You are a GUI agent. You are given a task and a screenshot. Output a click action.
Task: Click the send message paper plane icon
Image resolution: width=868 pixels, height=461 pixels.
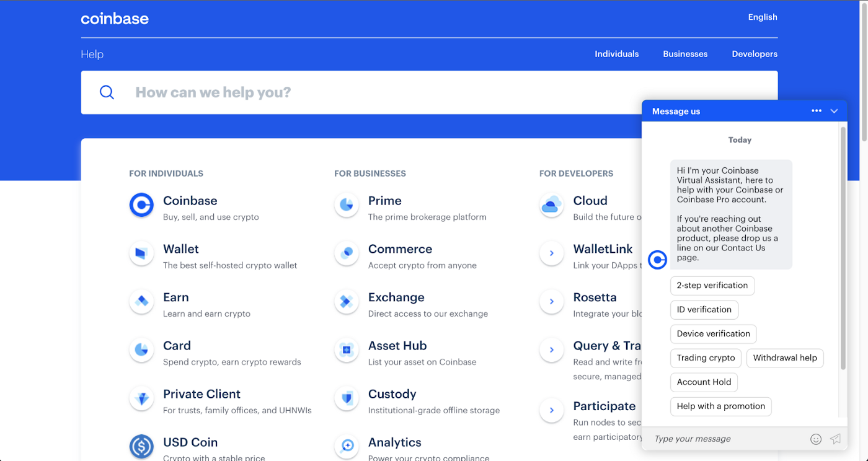(x=835, y=439)
